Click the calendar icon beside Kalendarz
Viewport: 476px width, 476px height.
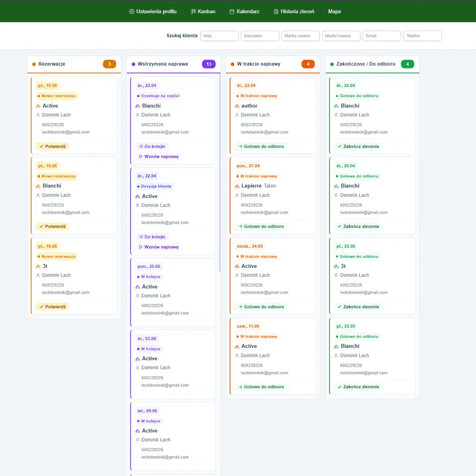tap(232, 12)
